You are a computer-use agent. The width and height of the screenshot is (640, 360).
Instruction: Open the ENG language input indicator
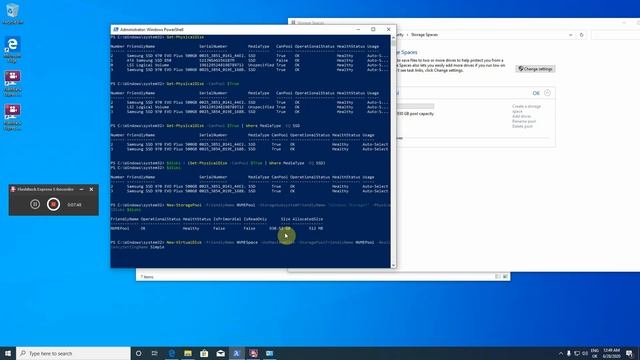click(x=595, y=353)
